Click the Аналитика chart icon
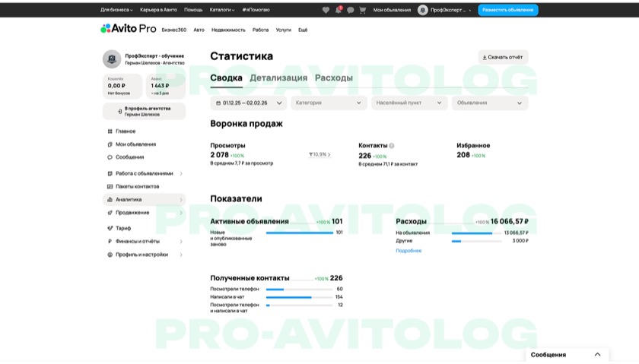This screenshot has width=639, height=364. tap(110, 200)
